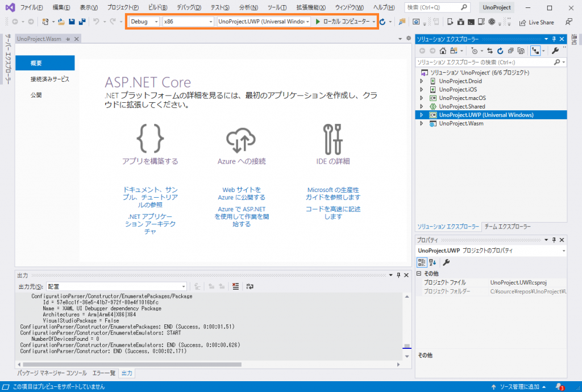The height and width of the screenshot is (392, 582).
Task: Click the Home icon in Solution Explorer
Action: pos(443,51)
